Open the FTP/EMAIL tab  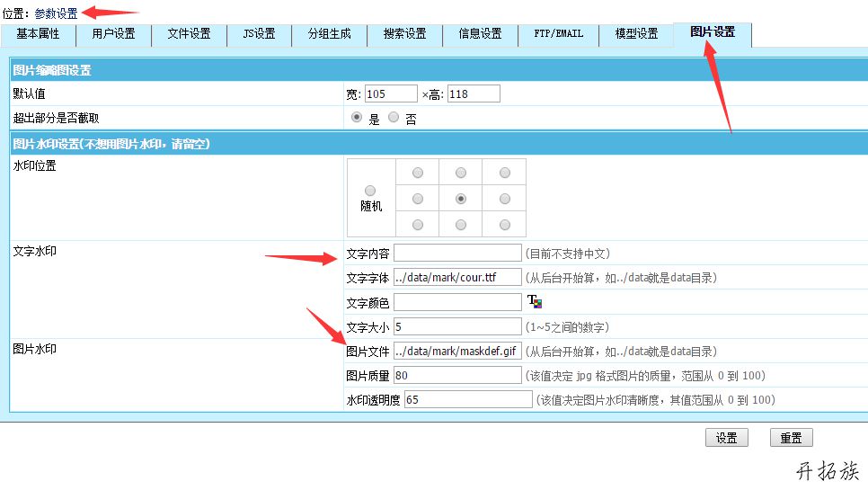pos(559,34)
